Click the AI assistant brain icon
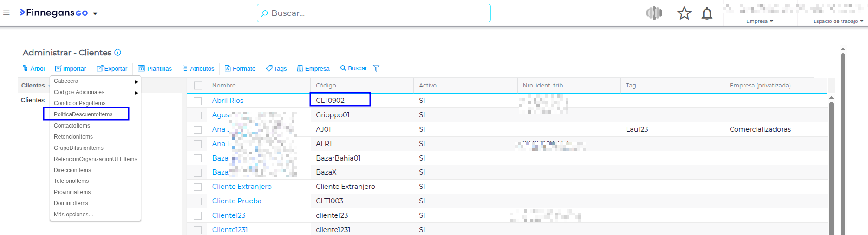 click(x=654, y=13)
